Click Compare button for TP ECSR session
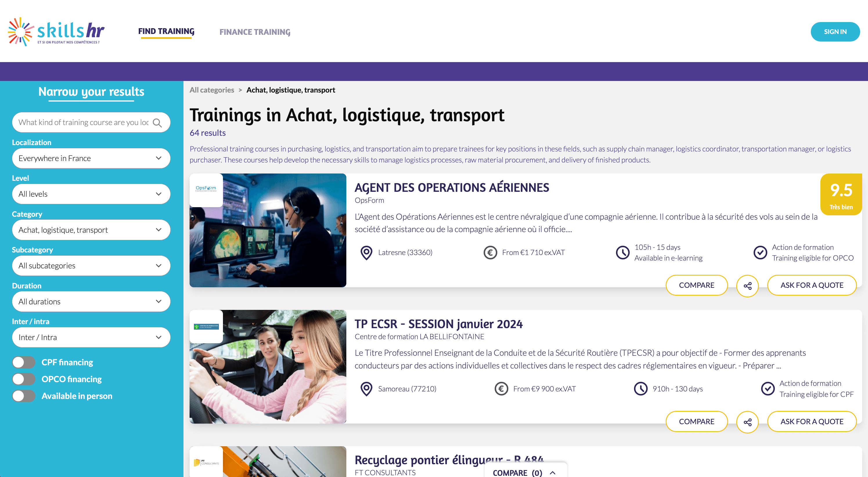Viewport: 868px width, 477px height. click(696, 421)
